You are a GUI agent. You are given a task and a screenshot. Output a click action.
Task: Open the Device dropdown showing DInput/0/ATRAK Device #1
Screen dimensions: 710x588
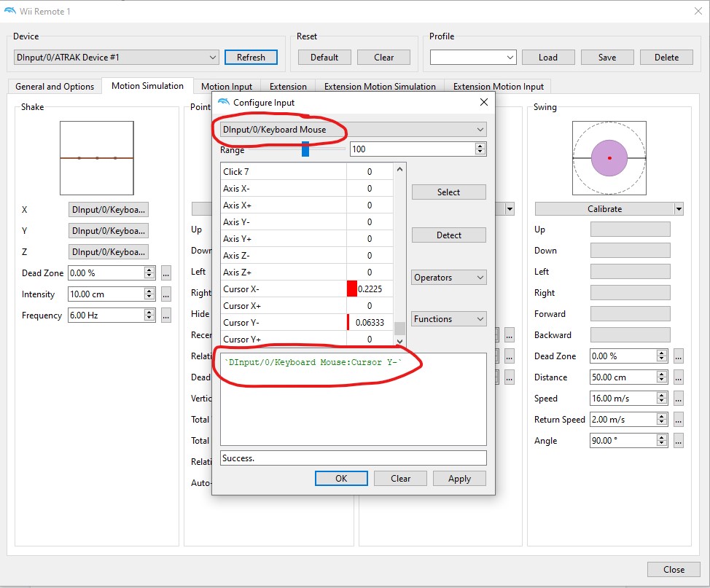[x=117, y=58]
